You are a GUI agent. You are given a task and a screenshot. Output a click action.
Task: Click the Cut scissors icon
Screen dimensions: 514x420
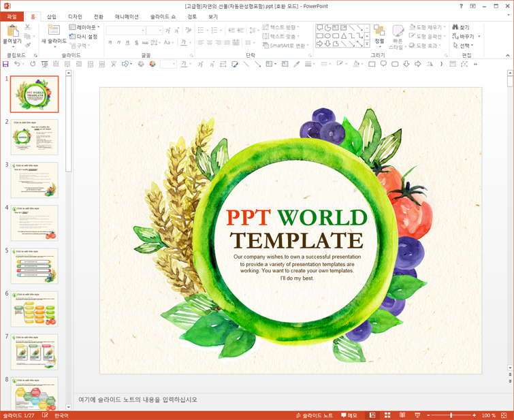click(x=27, y=27)
